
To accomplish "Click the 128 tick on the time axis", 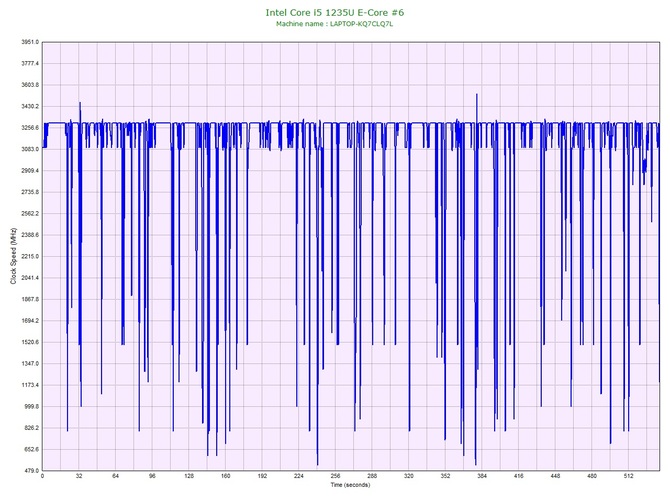I will 189,476.
